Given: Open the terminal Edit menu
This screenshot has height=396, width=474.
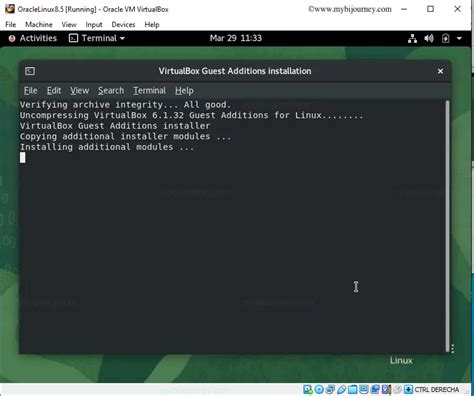Looking at the screenshot, I should tap(54, 90).
